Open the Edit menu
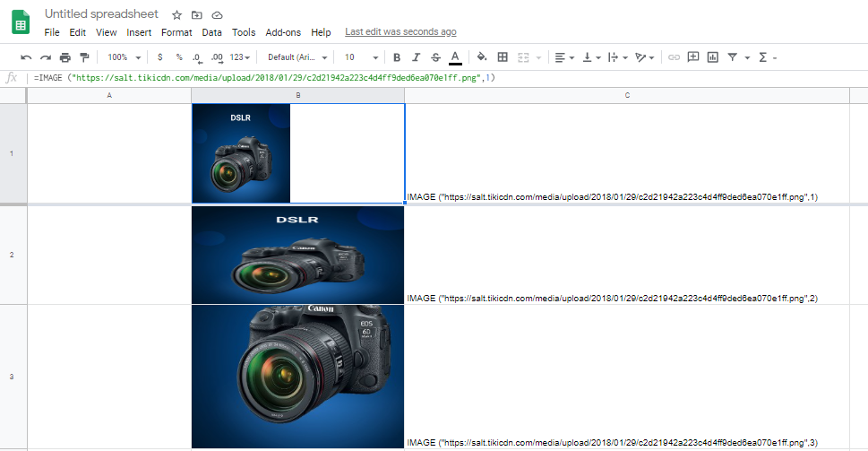The image size is (868, 451). (x=78, y=32)
